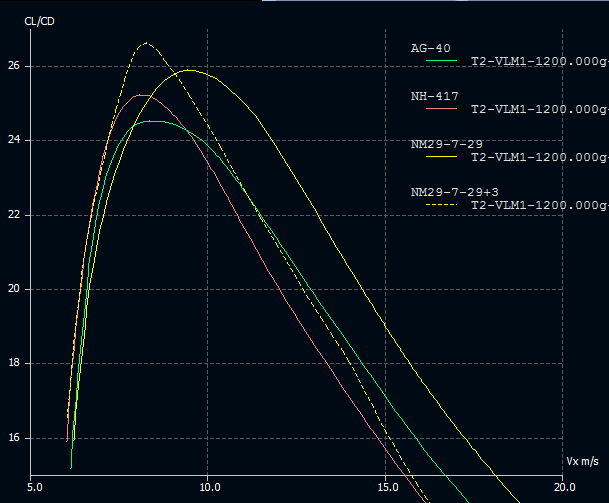
Task: Click the 22 y-axis tick label
Action: (14, 214)
